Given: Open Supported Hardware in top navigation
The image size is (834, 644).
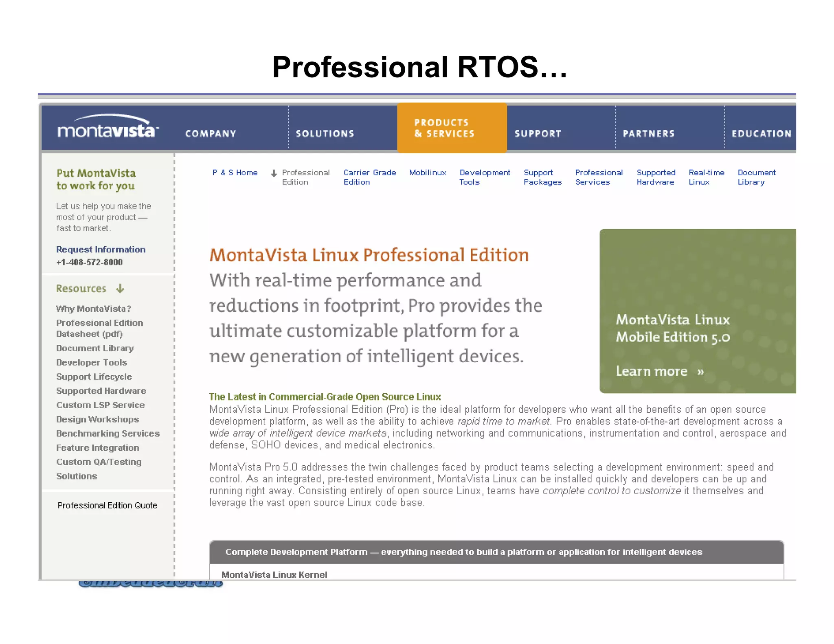Looking at the screenshot, I should pyautogui.click(x=656, y=177).
